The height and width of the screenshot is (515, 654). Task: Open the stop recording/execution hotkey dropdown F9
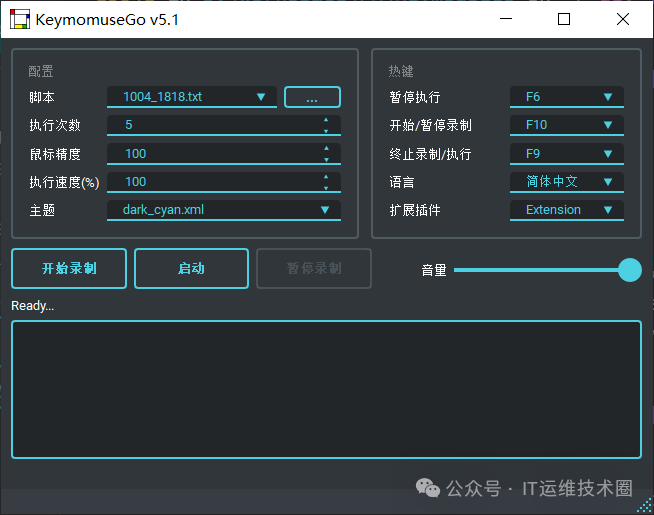point(566,153)
